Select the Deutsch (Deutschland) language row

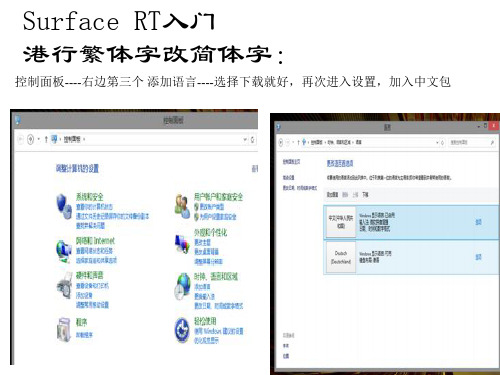point(411,258)
